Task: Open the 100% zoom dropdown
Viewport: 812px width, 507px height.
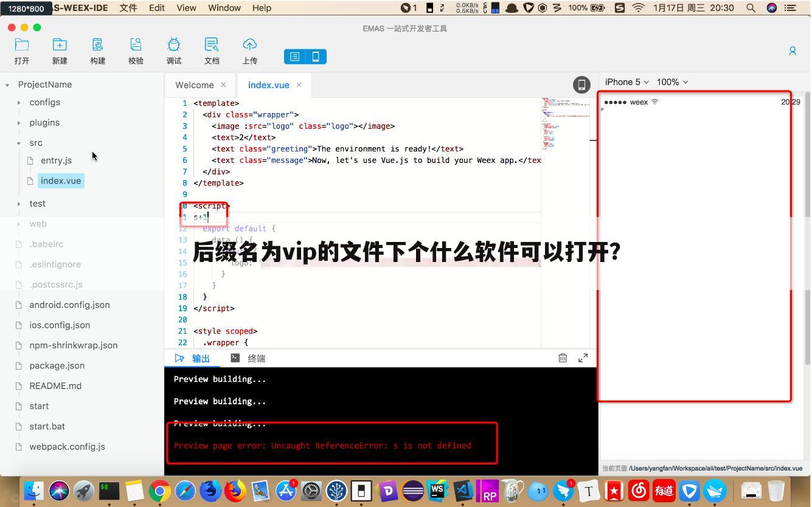Action: tap(672, 82)
